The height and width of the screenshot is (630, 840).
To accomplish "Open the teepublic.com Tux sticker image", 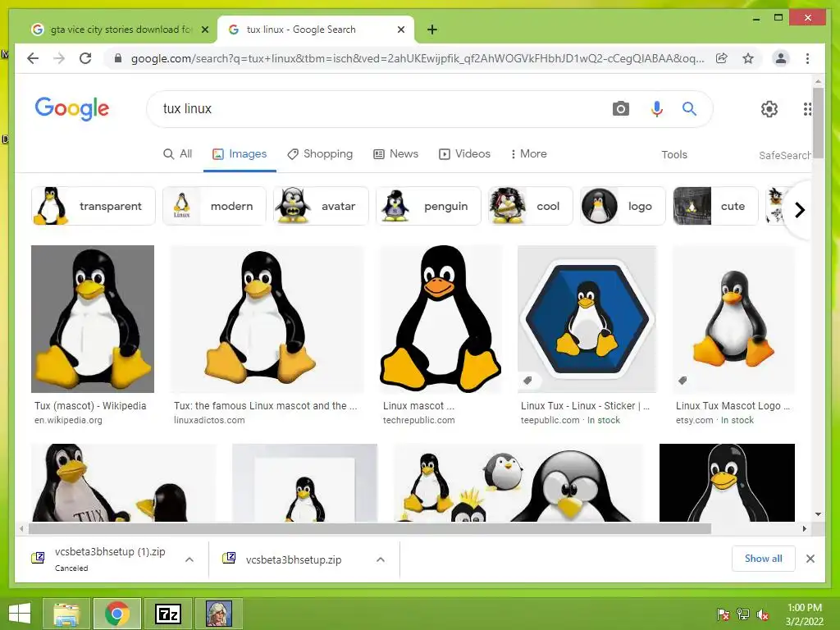I will click(x=587, y=319).
